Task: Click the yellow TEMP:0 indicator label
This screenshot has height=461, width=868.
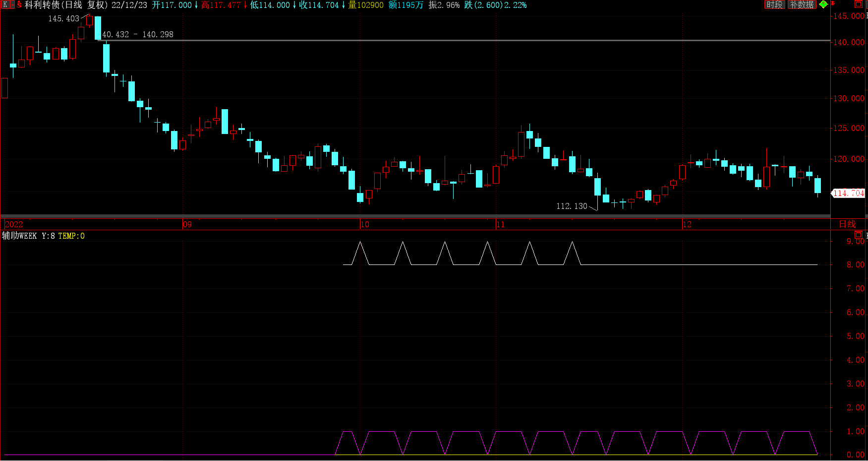Action: (x=71, y=236)
